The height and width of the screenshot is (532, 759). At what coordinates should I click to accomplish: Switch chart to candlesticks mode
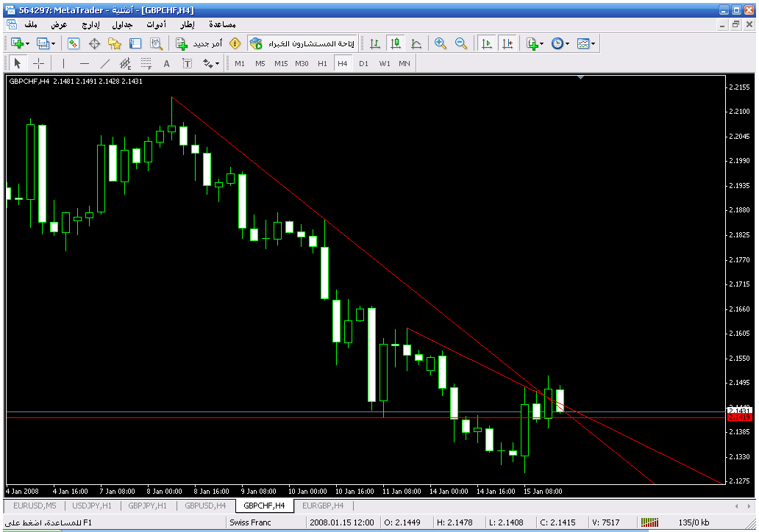396,43
